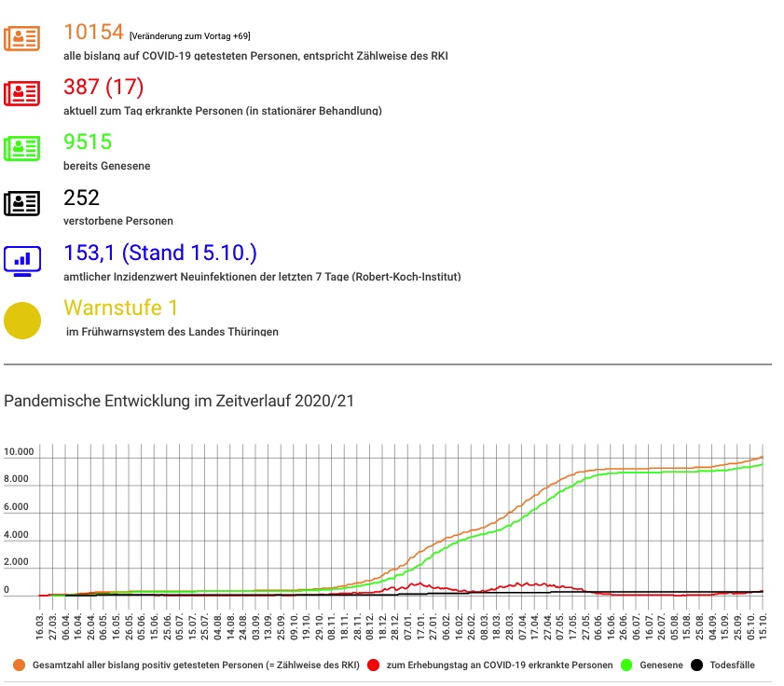The image size is (784, 686).
Task: Click the green legend dot for Genesene
Action: click(x=626, y=665)
